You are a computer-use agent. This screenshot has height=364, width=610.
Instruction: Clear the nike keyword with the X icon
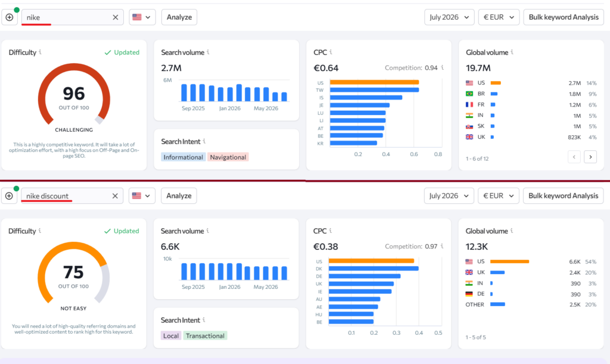pos(116,17)
